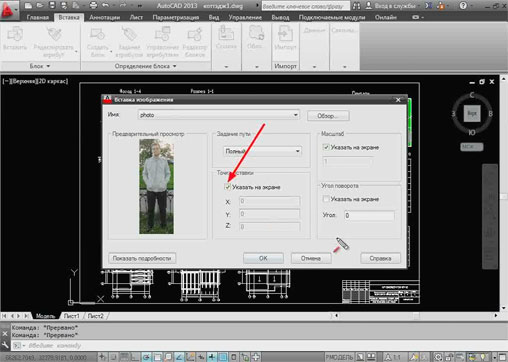
Task: Open the Задание пути dropdown showing Полный
Action: [263, 151]
